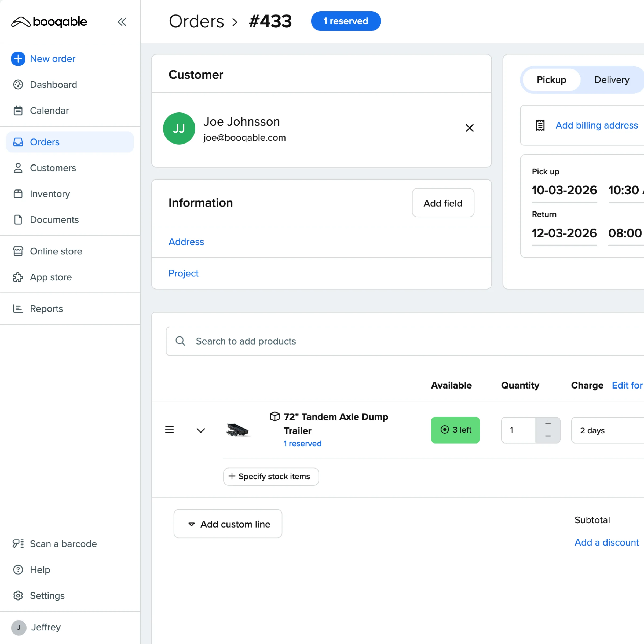Remove Joe Johnsson from the order
Image resolution: width=644 pixels, height=644 pixels.
(x=470, y=128)
